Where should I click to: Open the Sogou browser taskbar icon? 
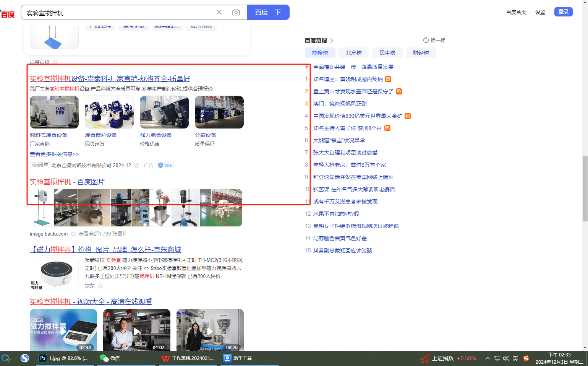[25, 358]
